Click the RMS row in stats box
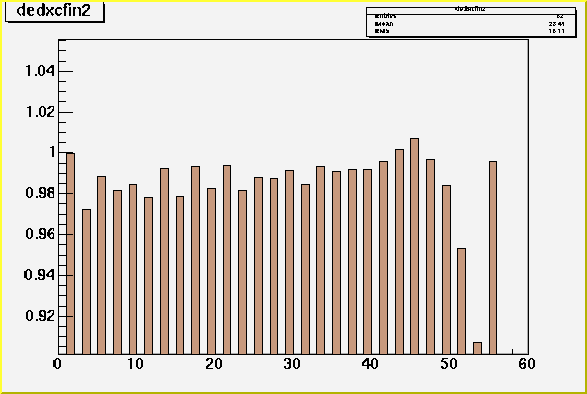Image resolution: width=587 pixels, height=394 pixels. (471, 31)
